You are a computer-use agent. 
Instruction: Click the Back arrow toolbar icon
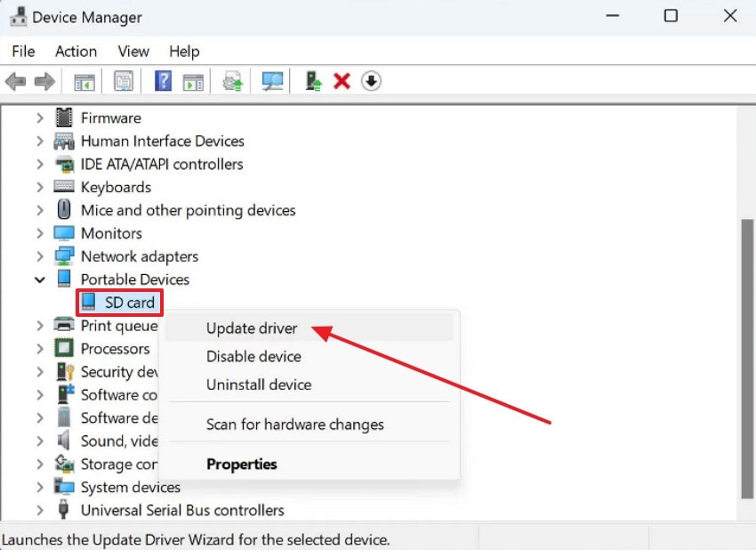(x=15, y=81)
